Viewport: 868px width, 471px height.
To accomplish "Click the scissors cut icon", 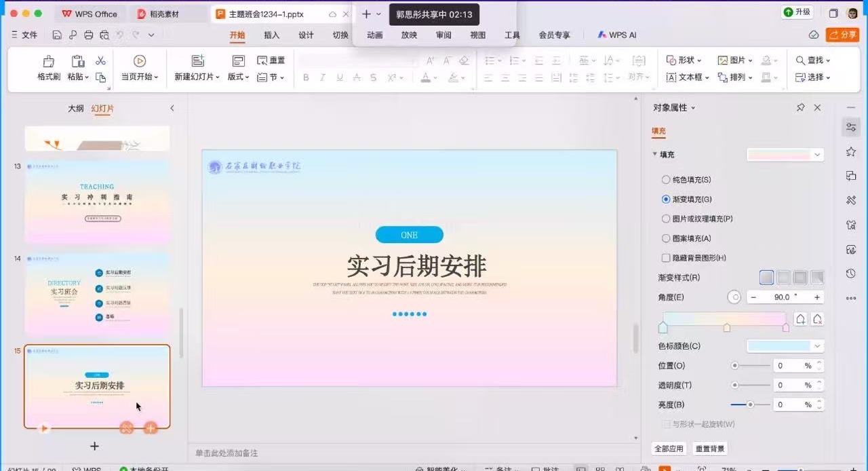I will (x=101, y=61).
